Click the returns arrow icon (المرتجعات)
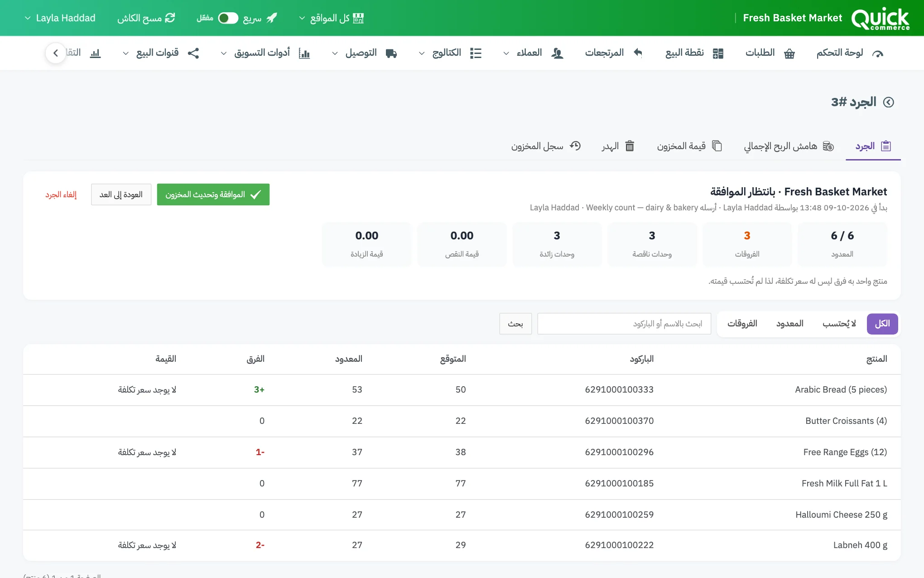This screenshot has height=578, width=924. click(x=638, y=53)
